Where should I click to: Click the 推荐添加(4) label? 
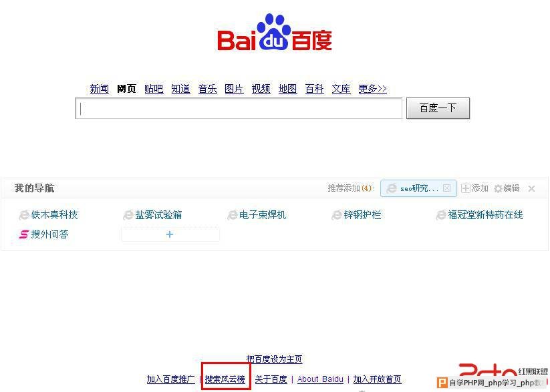351,188
